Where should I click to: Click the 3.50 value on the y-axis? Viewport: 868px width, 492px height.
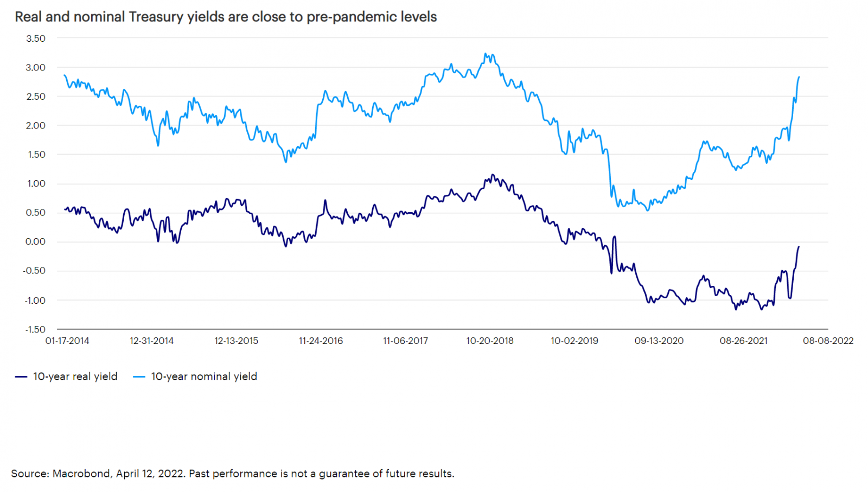(36, 39)
